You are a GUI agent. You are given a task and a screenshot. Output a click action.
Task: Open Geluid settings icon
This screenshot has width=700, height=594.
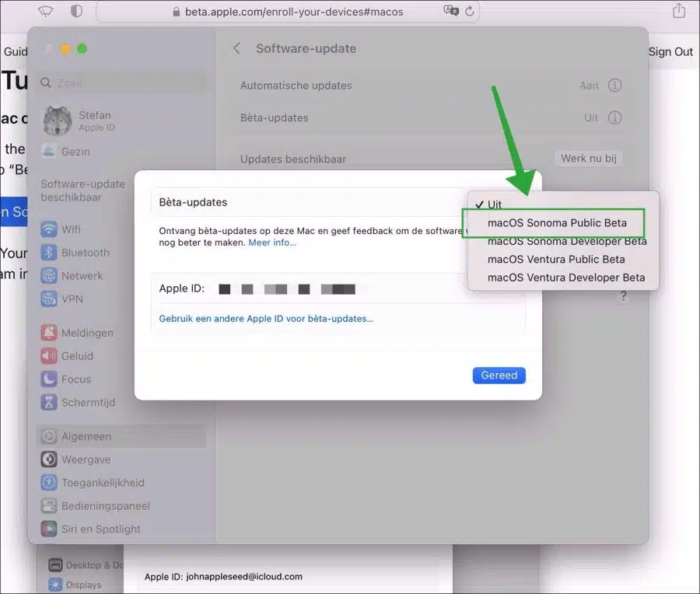(x=49, y=356)
